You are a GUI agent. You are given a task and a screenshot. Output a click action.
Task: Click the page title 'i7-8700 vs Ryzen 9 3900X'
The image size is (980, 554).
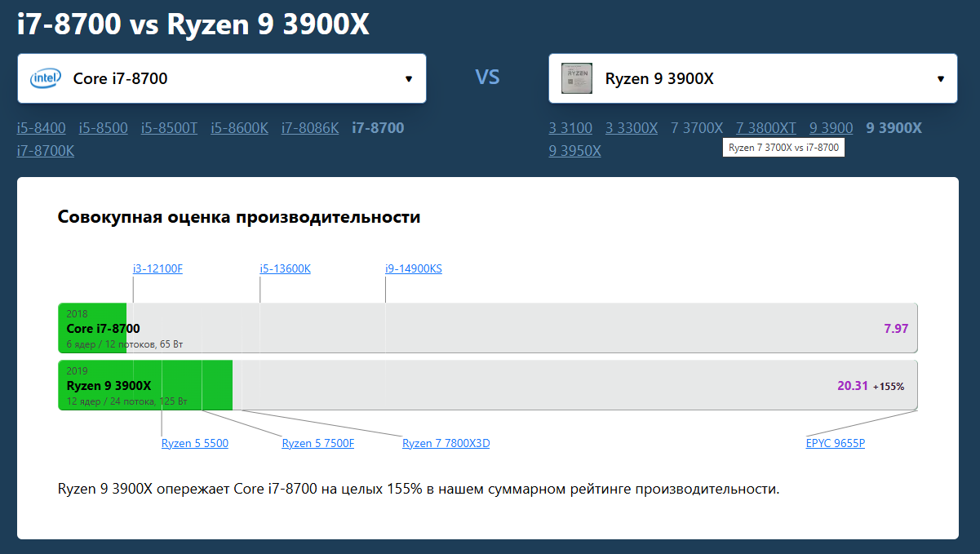click(193, 24)
